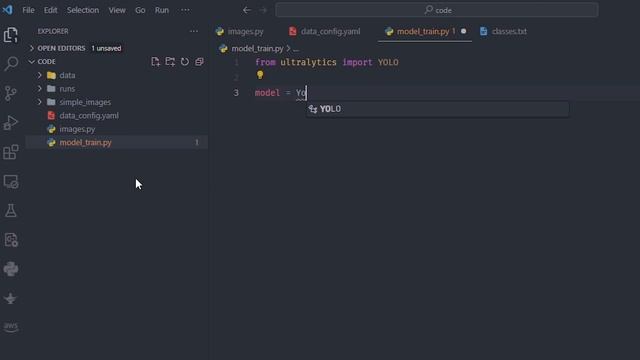Viewport: 640px width, 360px height.
Task: Navigate forward with the right arrow
Action: (263, 10)
